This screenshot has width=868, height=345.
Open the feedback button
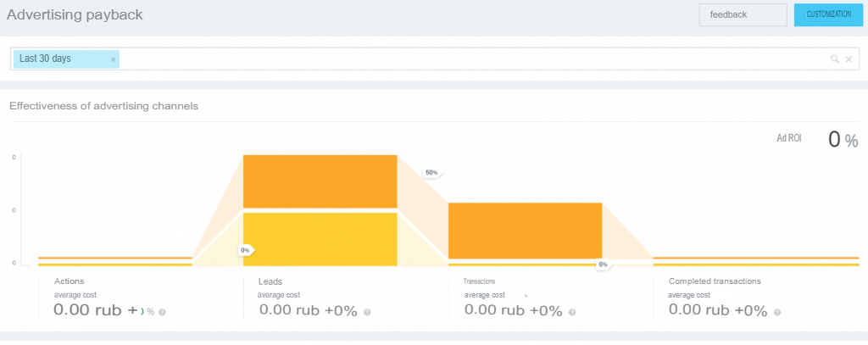click(743, 14)
